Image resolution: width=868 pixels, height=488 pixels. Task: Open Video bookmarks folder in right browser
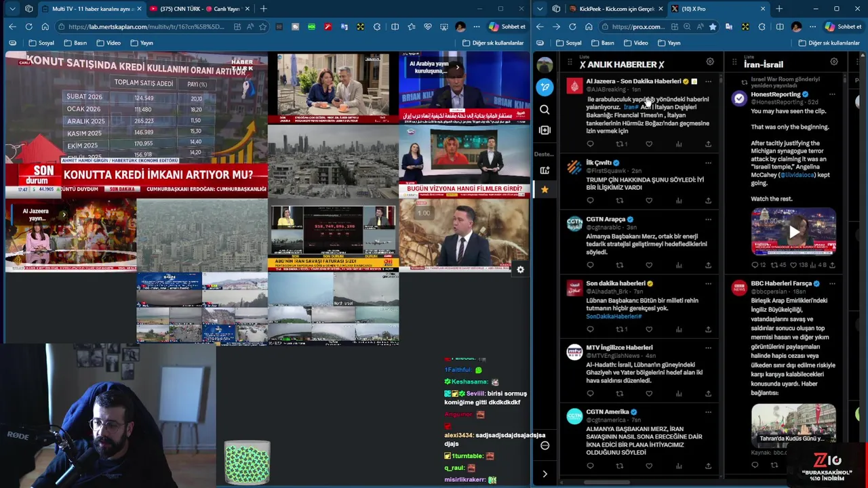click(636, 43)
